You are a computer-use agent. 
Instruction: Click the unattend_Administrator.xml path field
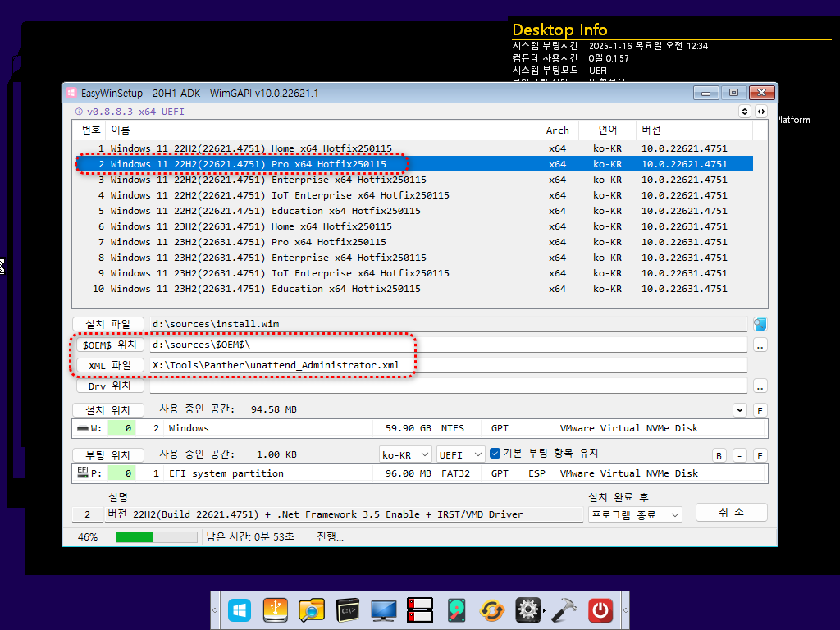click(449, 365)
